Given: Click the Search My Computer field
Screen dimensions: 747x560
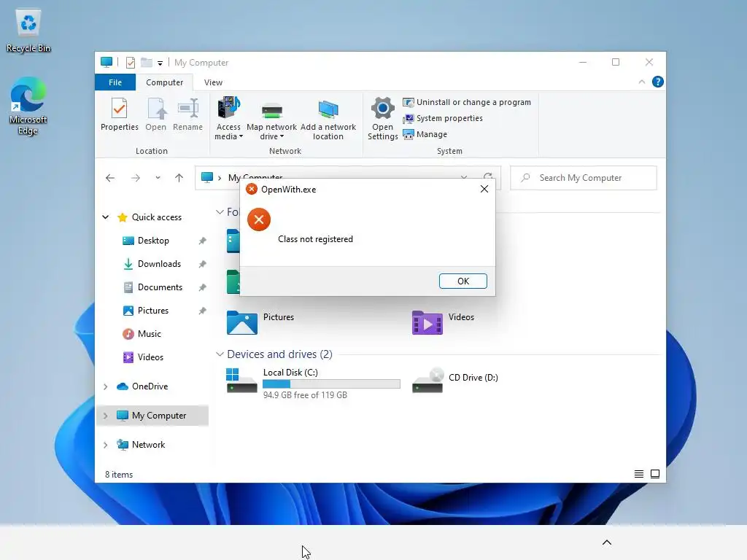Looking at the screenshot, I should point(583,178).
